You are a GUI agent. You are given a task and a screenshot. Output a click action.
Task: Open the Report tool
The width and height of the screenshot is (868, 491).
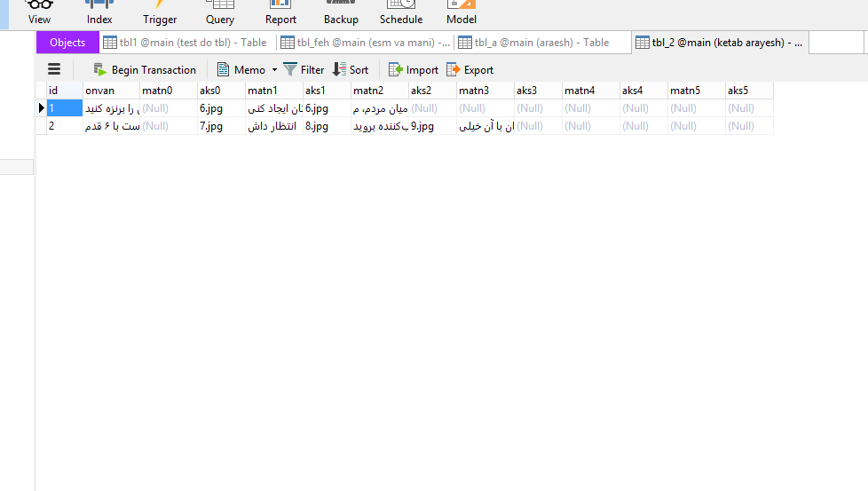point(280,12)
